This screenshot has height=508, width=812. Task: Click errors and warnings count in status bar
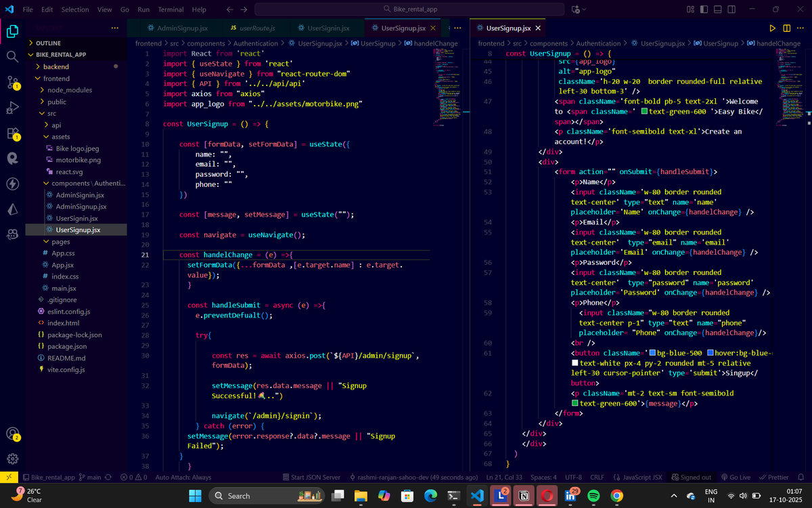pyautogui.click(x=133, y=478)
